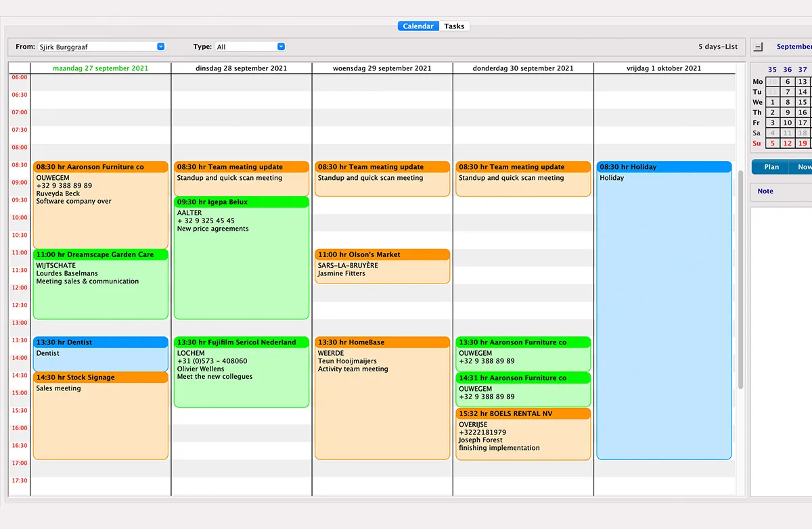Select day 9 in the mini calendar
This screenshot has width=812, height=529.
[788, 113]
